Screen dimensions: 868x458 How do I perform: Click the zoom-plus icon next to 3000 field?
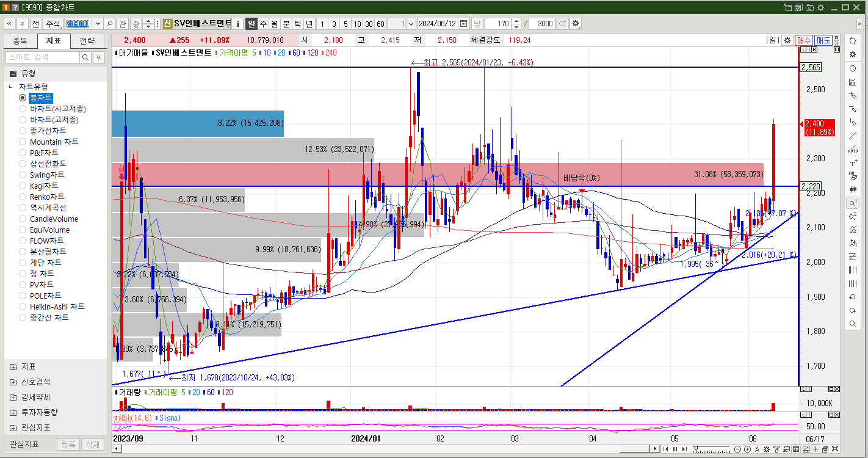(x=562, y=24)
